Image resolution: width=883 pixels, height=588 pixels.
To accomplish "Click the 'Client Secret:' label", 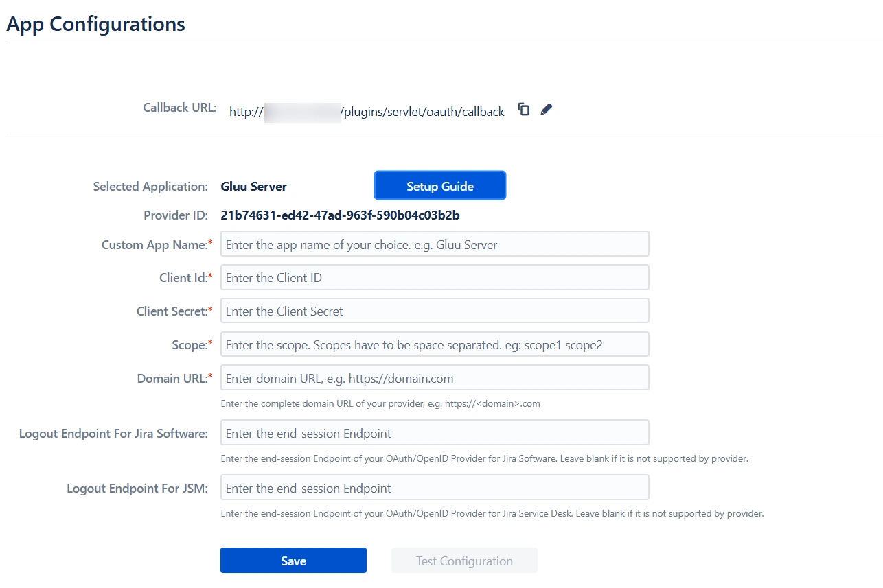I will [174, 311].
